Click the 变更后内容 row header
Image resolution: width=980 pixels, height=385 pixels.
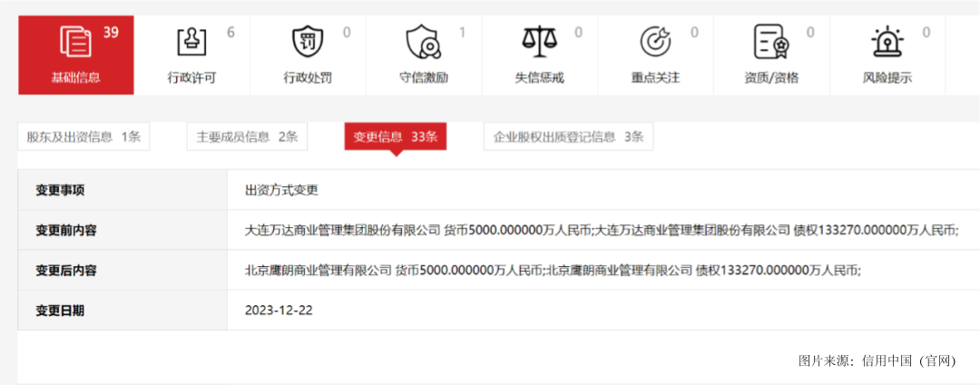point(122,270)
